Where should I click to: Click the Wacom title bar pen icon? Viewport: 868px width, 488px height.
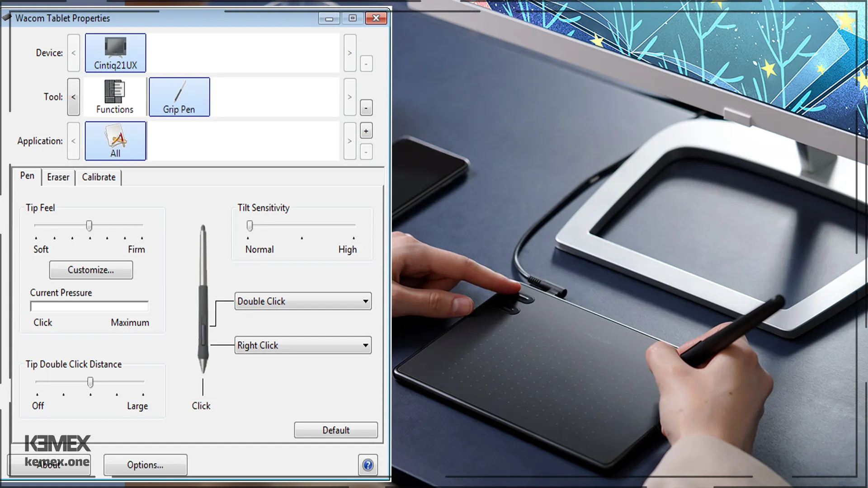6,18
